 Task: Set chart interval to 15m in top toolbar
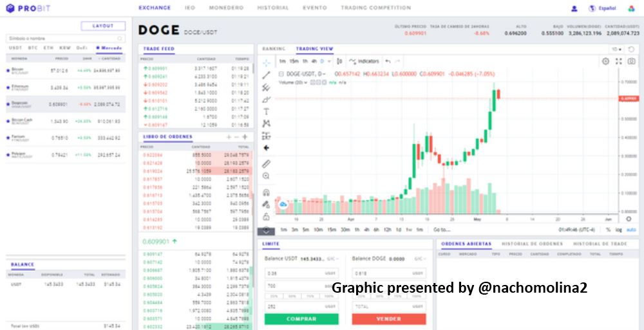click(294, 61)
